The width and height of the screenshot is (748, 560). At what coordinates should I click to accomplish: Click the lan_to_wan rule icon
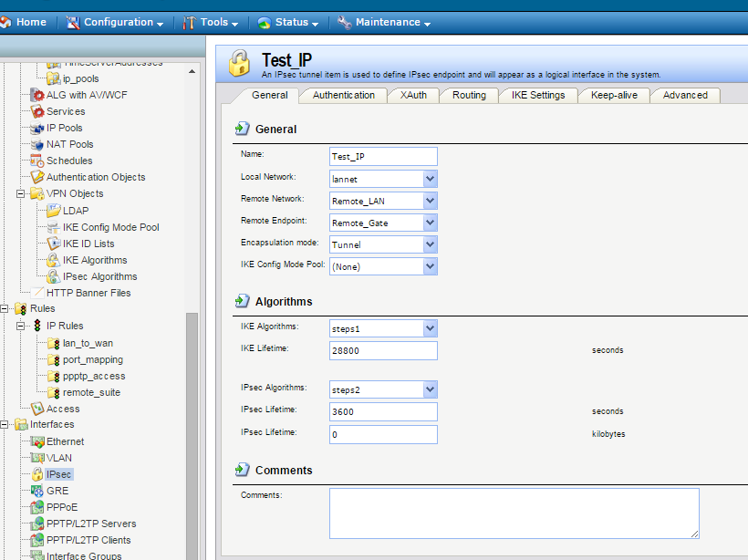(54, 343)
